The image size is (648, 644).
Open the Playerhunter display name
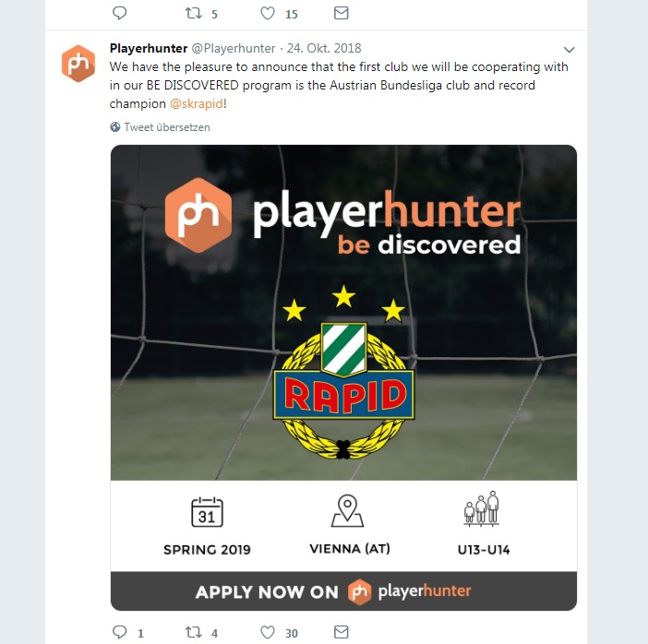point(149,48)
